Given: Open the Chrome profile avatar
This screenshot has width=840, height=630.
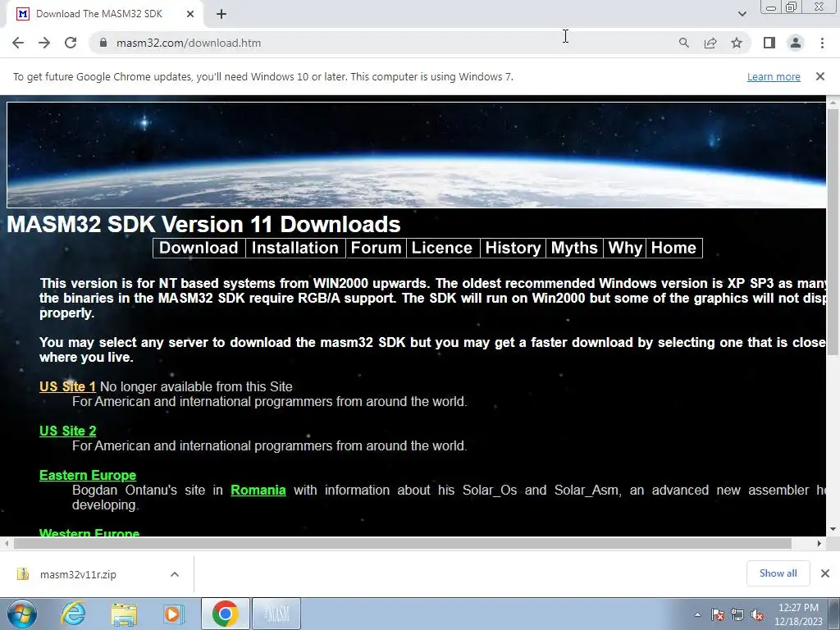Looking at the screenshot, I should (796, 43).
